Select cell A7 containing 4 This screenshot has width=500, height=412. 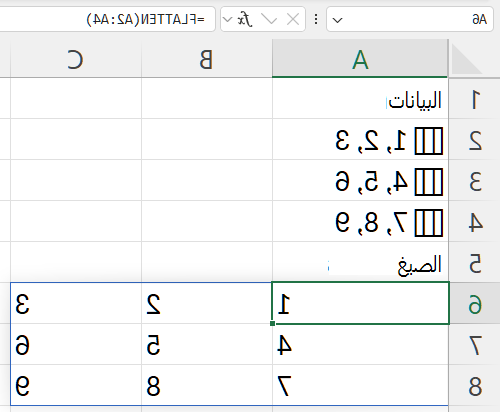(x=360, y=344)
